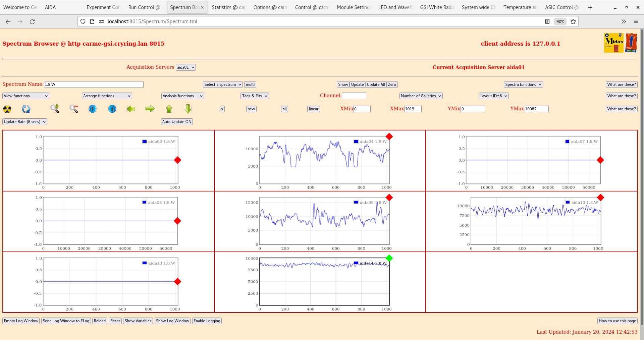The image size is (644, 340).
Task: Click the all button
Action: tap(285, 109)
